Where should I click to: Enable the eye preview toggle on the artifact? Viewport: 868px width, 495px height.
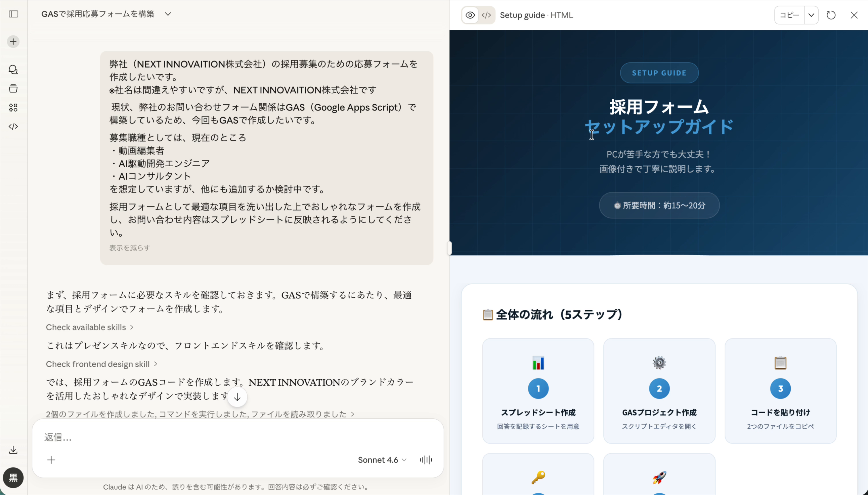coord(469,15)
